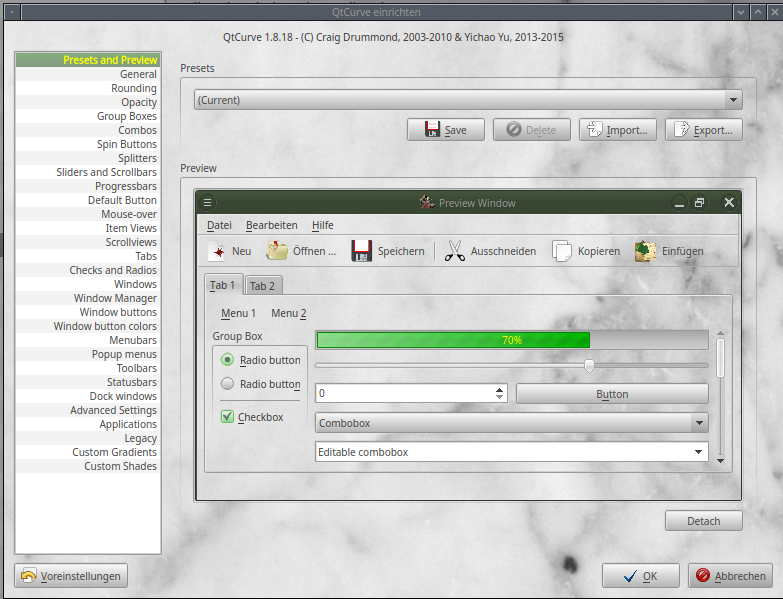The height and width of the screenshot is (599, 783).
Task: Click the Detach preview button
Action: click(x=704, y=521)
